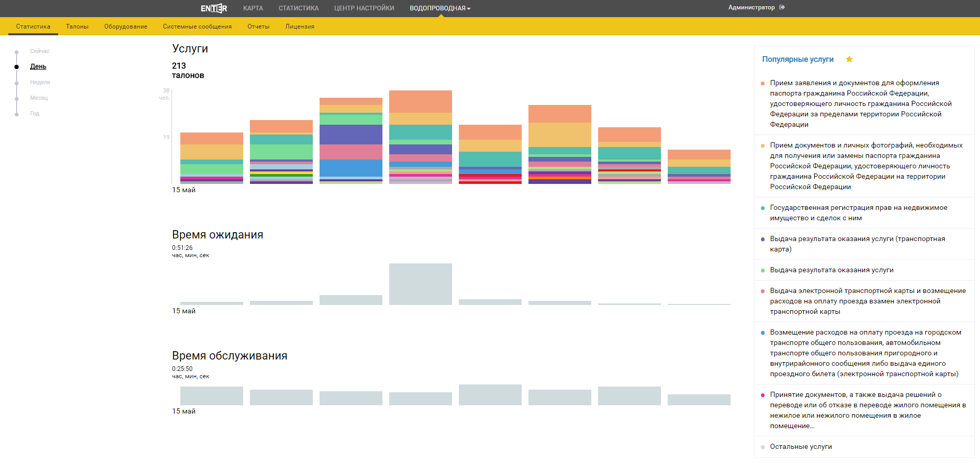Switch to the Оборудование tab
The width and height of the screenshot is (980, 465).
click(125, 26)
